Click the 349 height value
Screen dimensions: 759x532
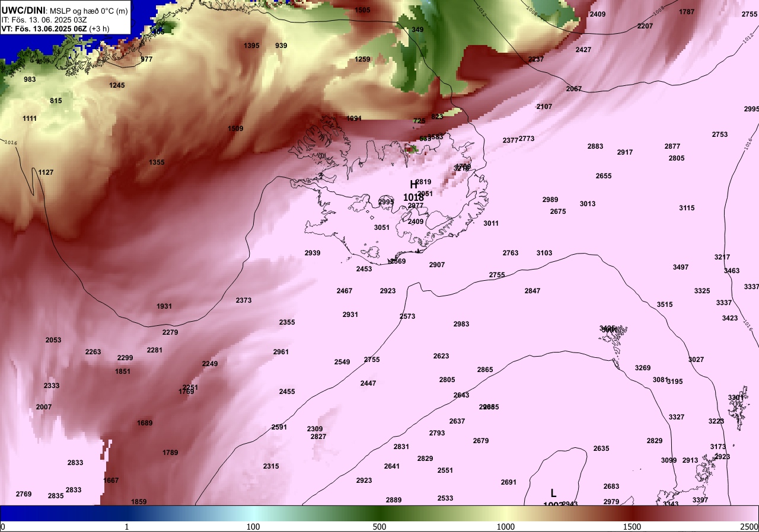point(417,30)
